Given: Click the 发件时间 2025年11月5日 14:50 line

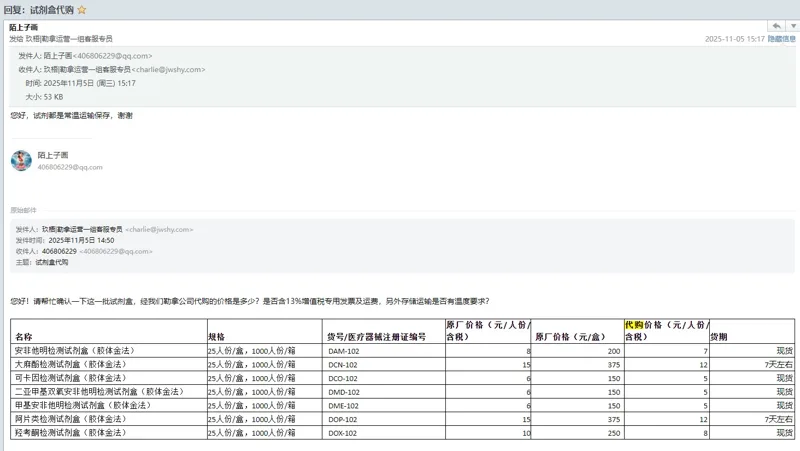Looking at the screenshot, I should point(65,240).
